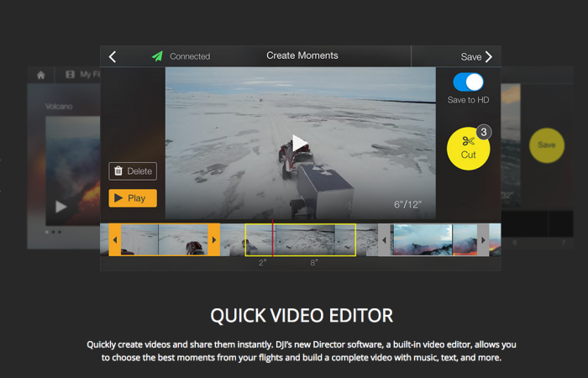The width and height of the screenshot is (588, 378).
Task: Toggle the Save to HD switch
Action: pyautogui.click(x=468, y=82)
